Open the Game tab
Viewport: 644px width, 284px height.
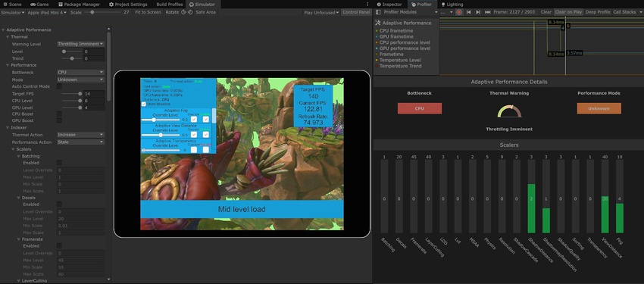click(x=39, y=4)
